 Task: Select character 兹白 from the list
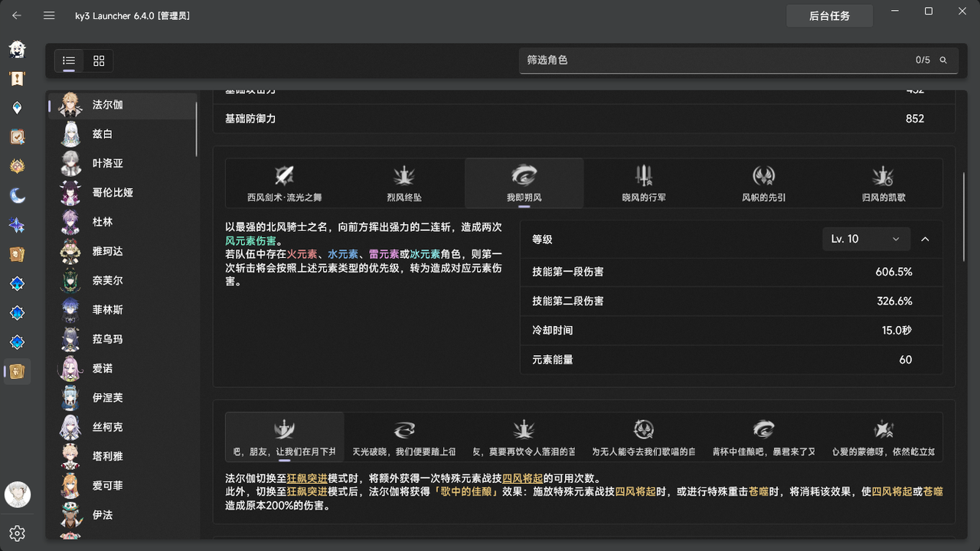point(108,134)
